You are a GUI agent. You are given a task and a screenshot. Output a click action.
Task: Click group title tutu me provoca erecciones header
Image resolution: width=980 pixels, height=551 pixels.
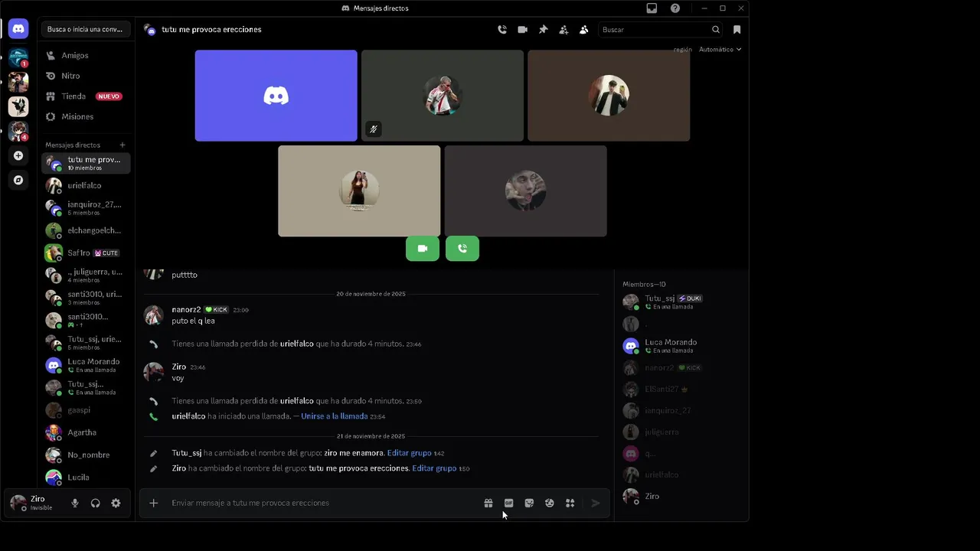211,30
